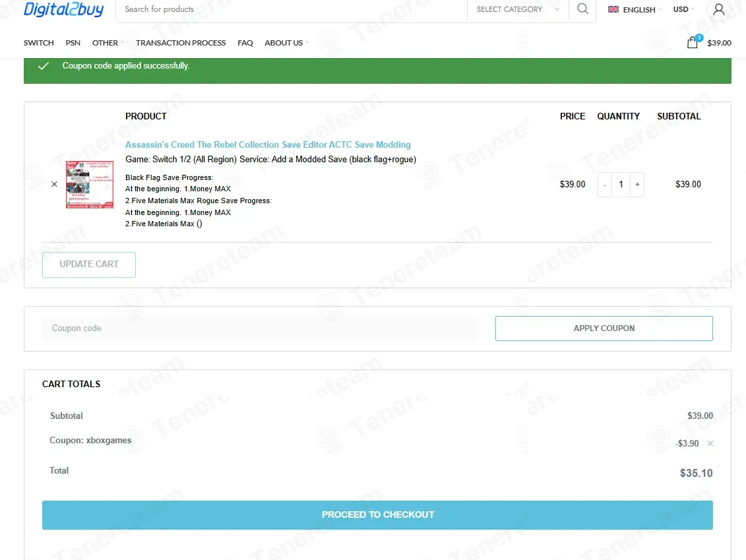Open the Assassin's Creed Save Modding product link
Screen dimensions: 746x560
click(x=268, y=144)
